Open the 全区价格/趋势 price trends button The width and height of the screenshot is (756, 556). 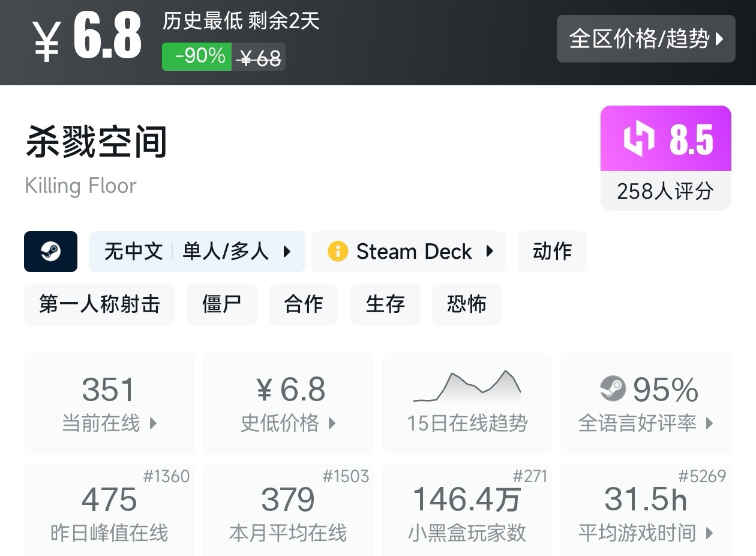pyautogui.click(x=646, y=39)
